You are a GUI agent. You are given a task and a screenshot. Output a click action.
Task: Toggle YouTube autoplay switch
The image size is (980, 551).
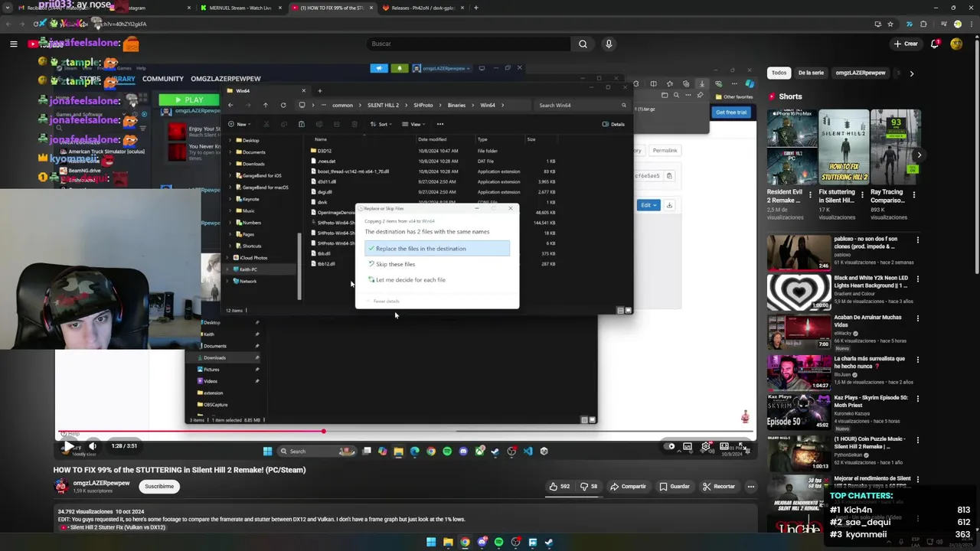tap(671, 446)
